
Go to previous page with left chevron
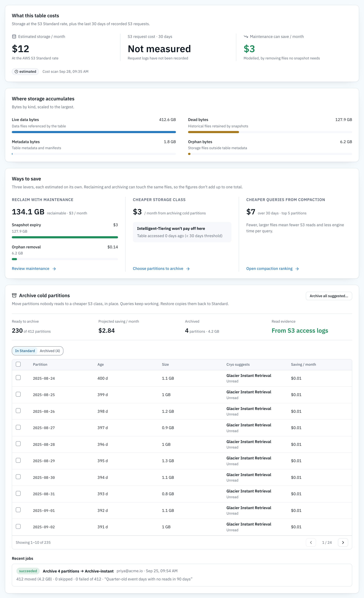click(311, 542)
